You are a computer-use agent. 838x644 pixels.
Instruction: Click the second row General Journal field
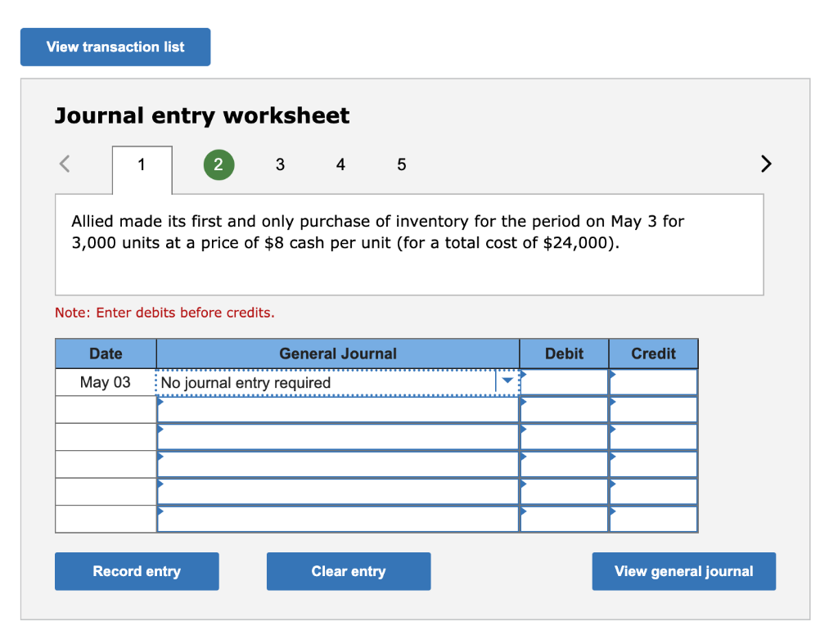coord(338,410)
